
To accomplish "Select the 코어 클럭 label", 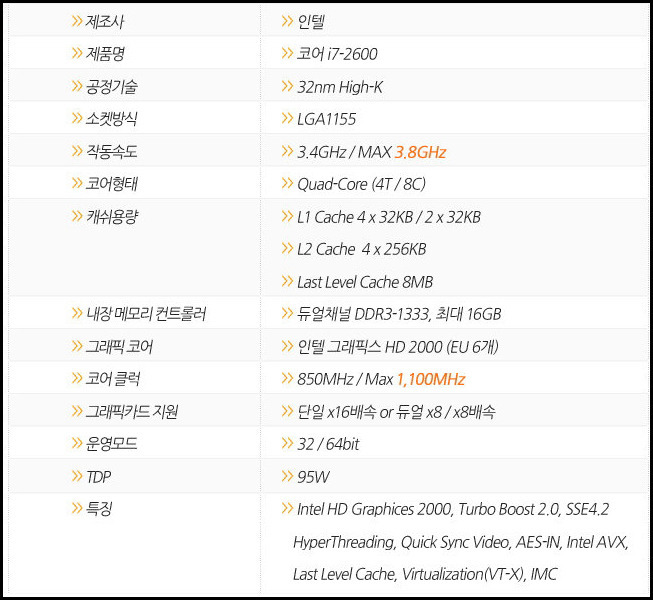I will click(112, 379).
